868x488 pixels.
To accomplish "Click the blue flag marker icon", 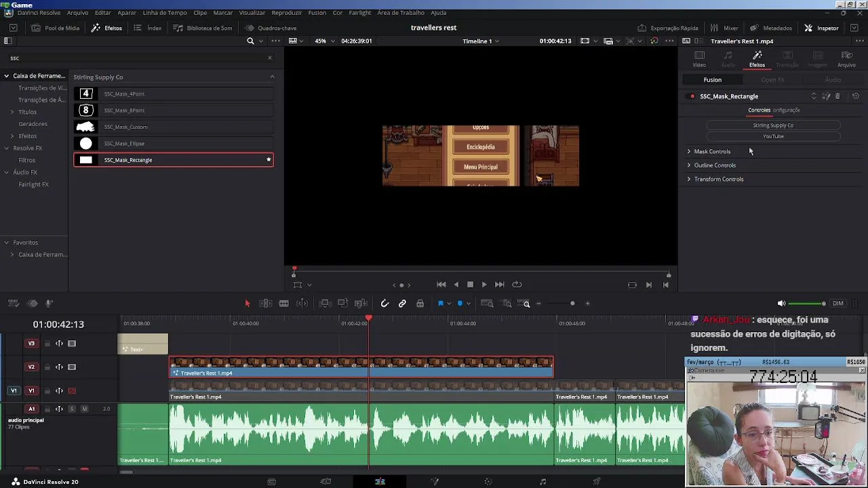I will point(440,304).
